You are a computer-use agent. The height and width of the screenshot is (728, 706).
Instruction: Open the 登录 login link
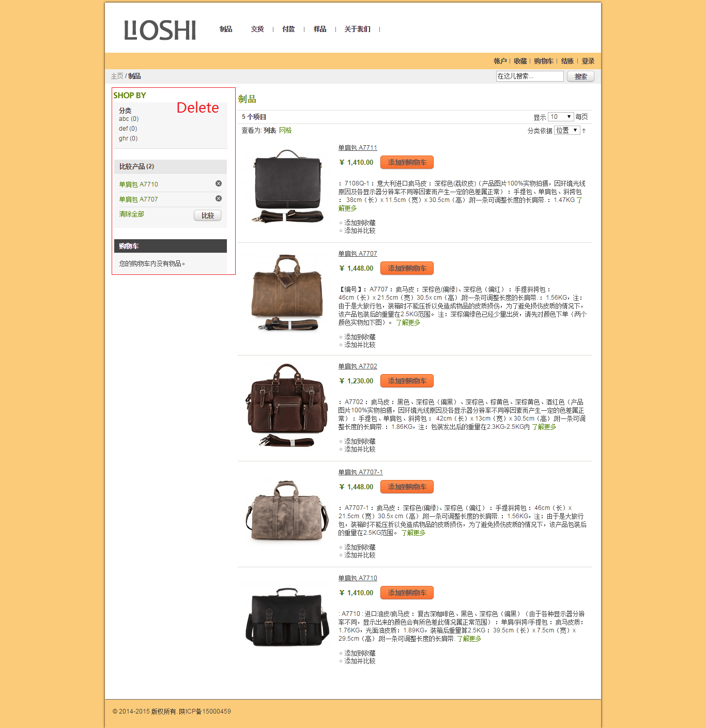[587, 61]
